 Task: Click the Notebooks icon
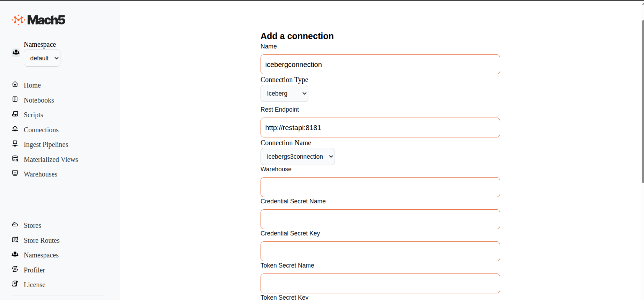click(x=15, y=99)
